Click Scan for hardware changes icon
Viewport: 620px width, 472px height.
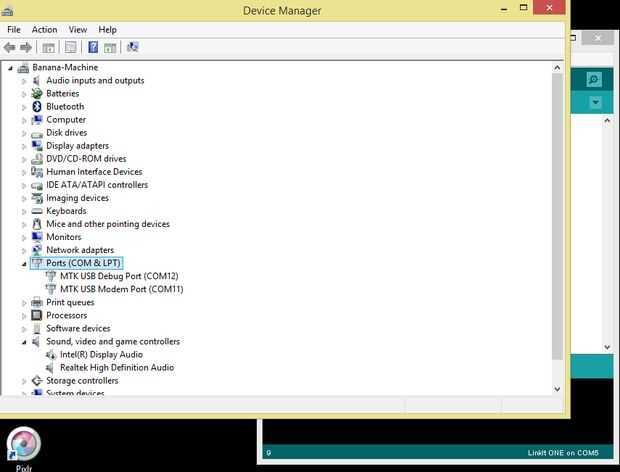132,47
